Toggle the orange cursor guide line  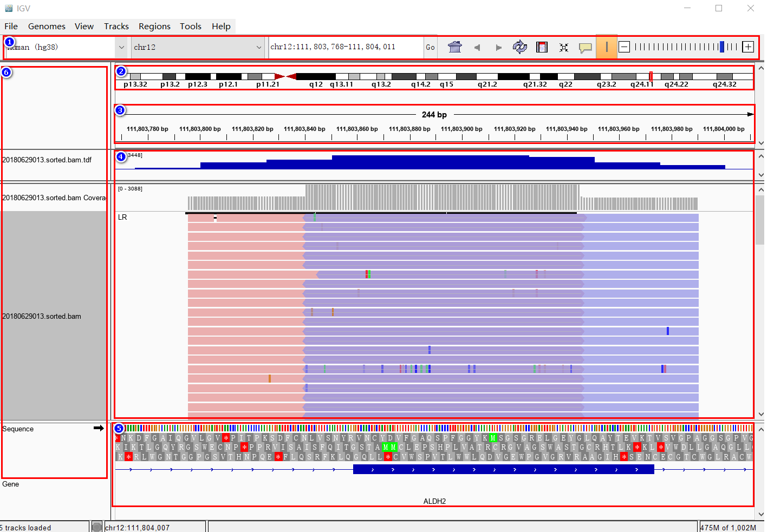607,47
